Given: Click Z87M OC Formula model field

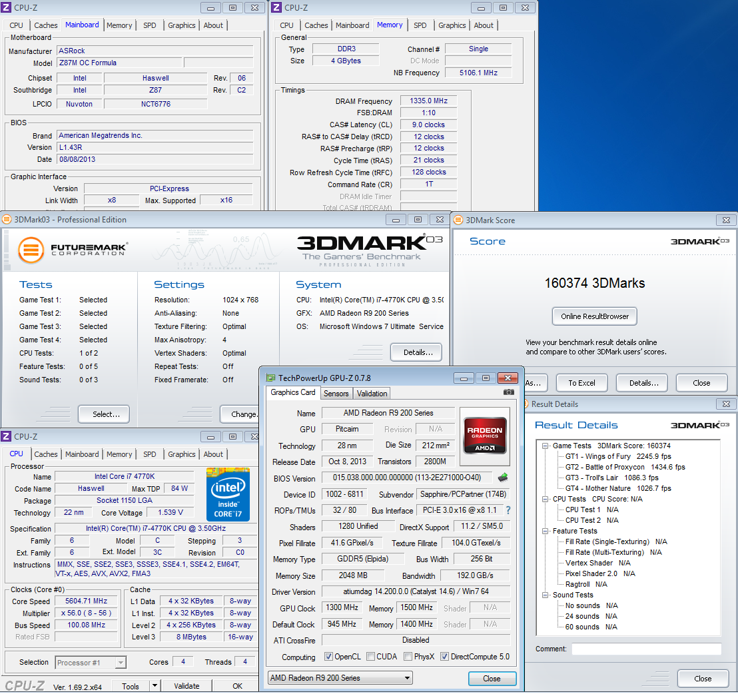Looking at the screenshot, I should tap(119, 63).
